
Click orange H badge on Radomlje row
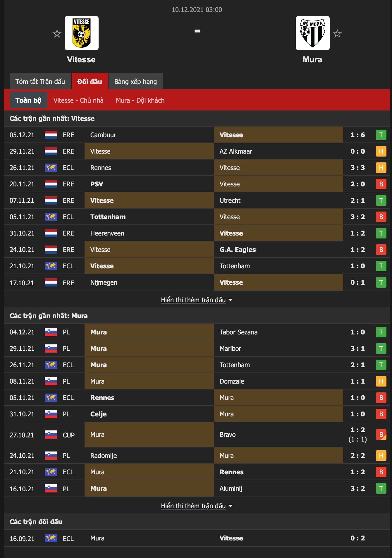381,456
